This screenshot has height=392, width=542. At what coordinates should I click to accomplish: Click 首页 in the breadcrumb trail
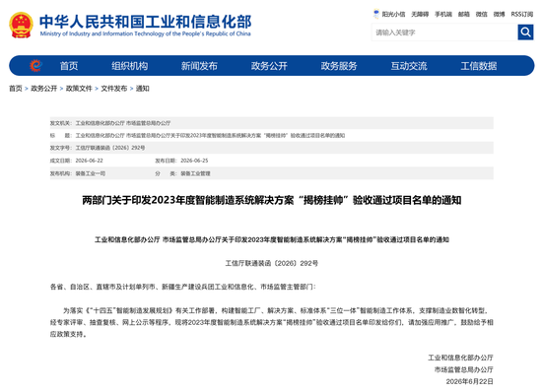tap(15, 89)
